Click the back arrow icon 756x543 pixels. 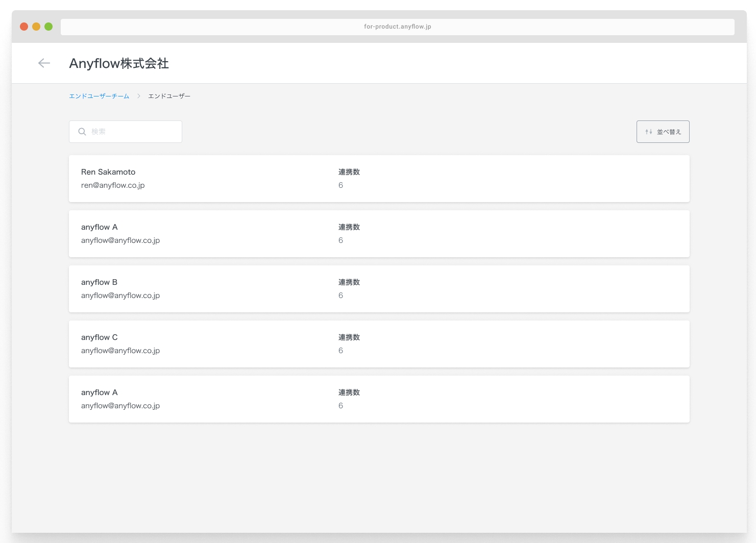[44, 63]
